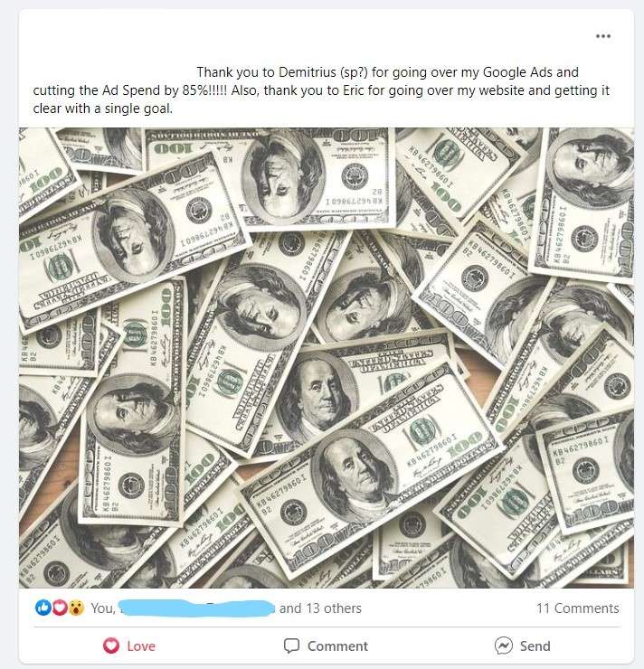
Task: Select the Send button label
Action: tap(535, 646)
